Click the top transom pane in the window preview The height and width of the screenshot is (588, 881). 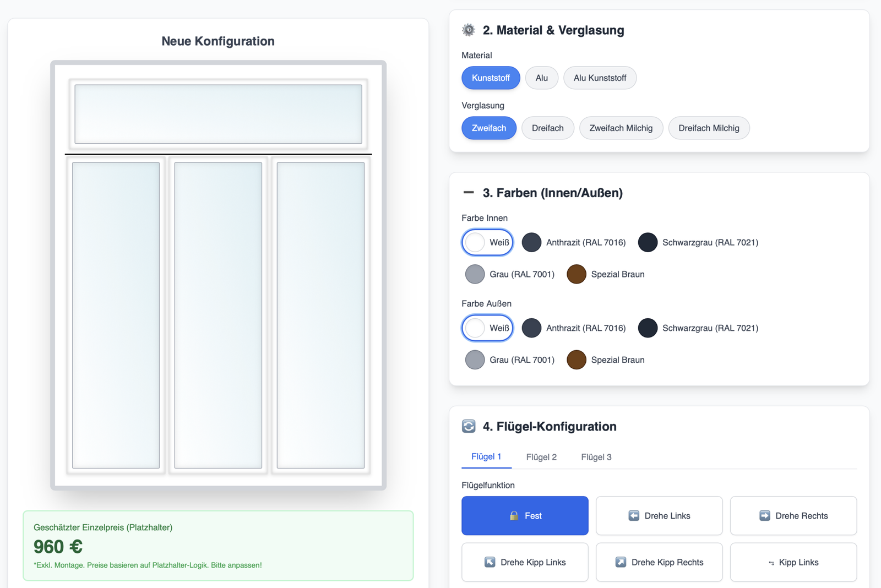[x=218, y=114]
